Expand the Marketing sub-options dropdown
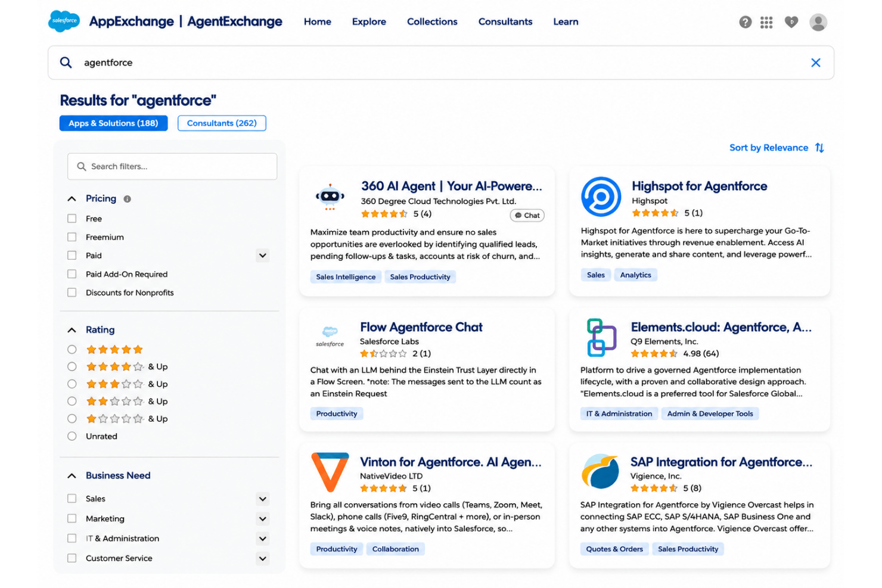The image size is (882, 588). pos(263,518)
